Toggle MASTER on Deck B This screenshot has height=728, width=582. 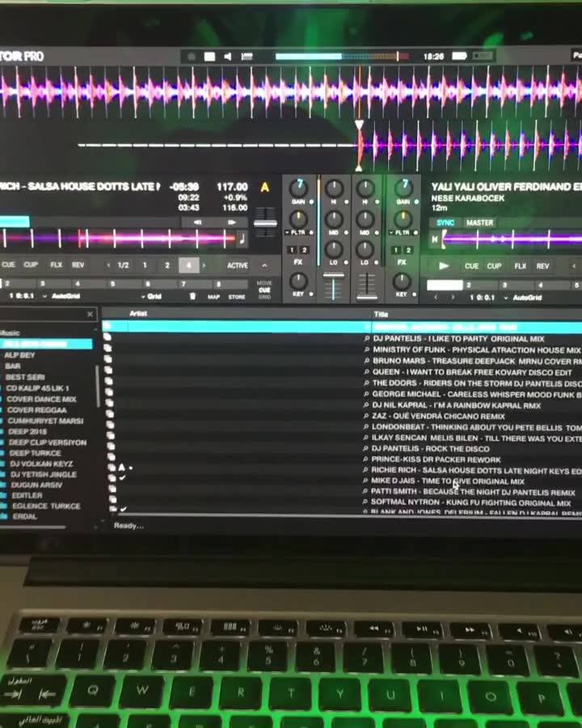click(480, 223)
